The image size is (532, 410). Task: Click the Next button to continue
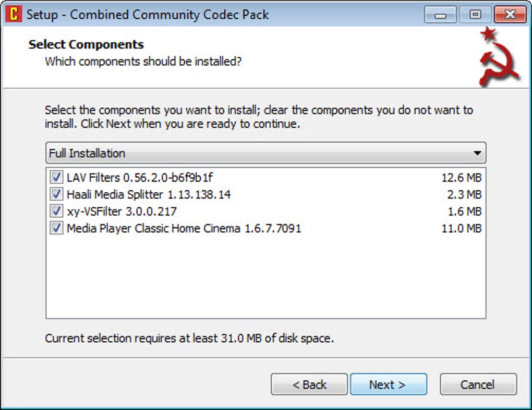pyautogui.click(x=388, y=384)
